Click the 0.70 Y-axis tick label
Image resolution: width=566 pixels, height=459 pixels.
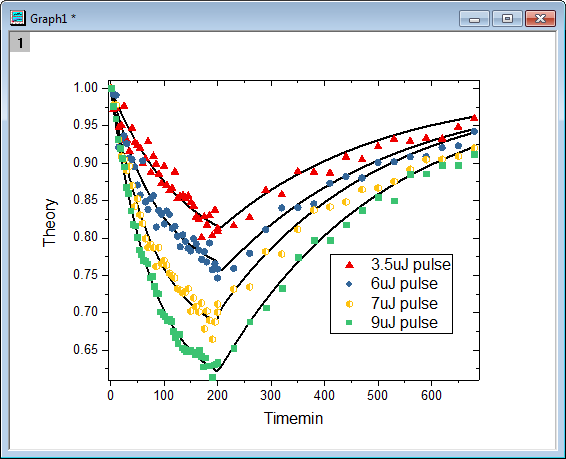[x=86, y=312]
